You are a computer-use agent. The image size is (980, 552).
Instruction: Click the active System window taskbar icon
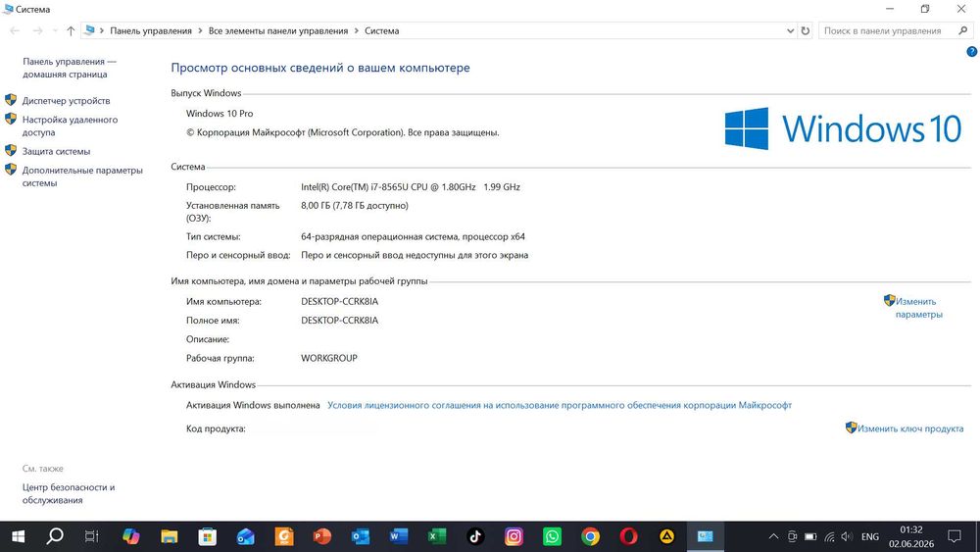pos(706,536)
